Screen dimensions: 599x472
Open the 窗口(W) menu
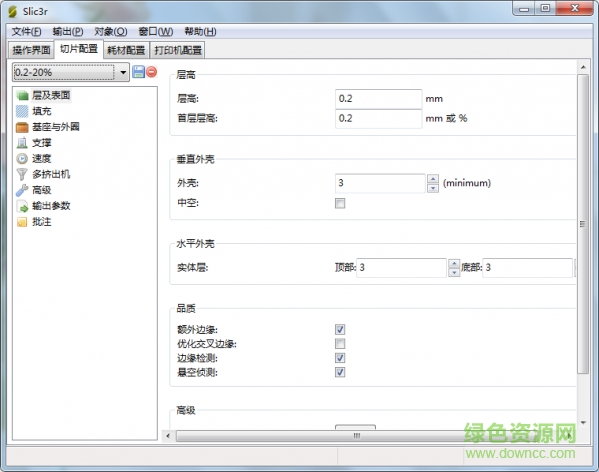156,31
